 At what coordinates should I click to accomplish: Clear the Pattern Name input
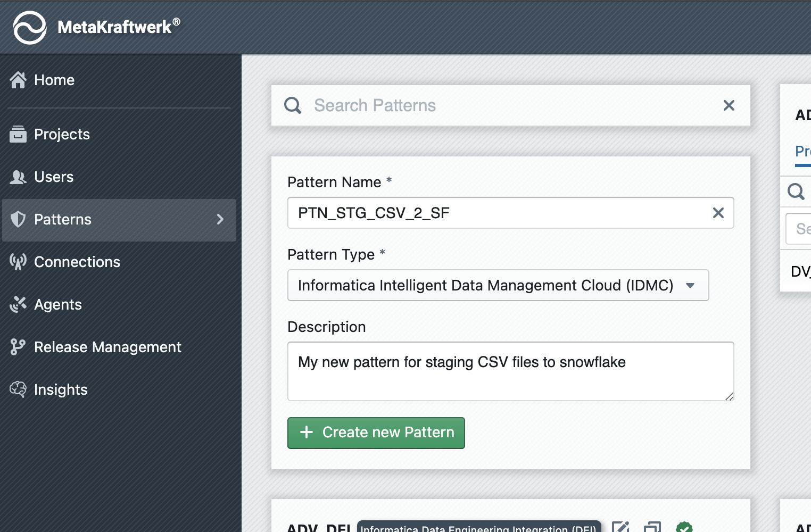(718, 213)
